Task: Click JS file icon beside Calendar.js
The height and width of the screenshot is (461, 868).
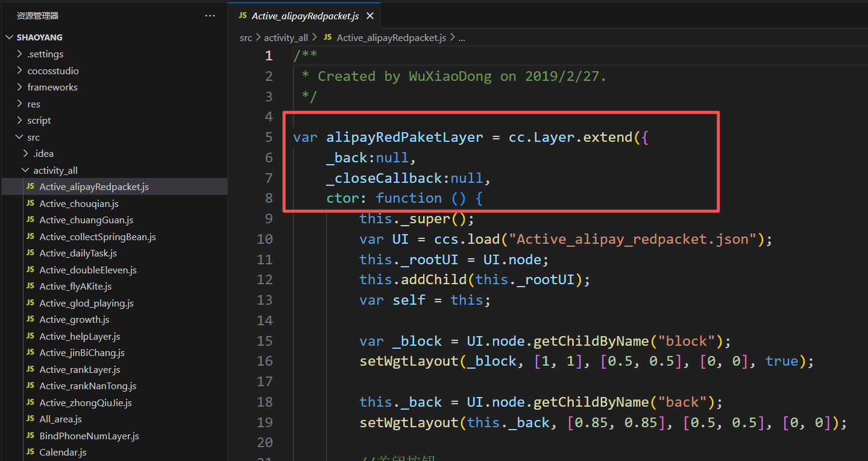Action: point(30,452)
